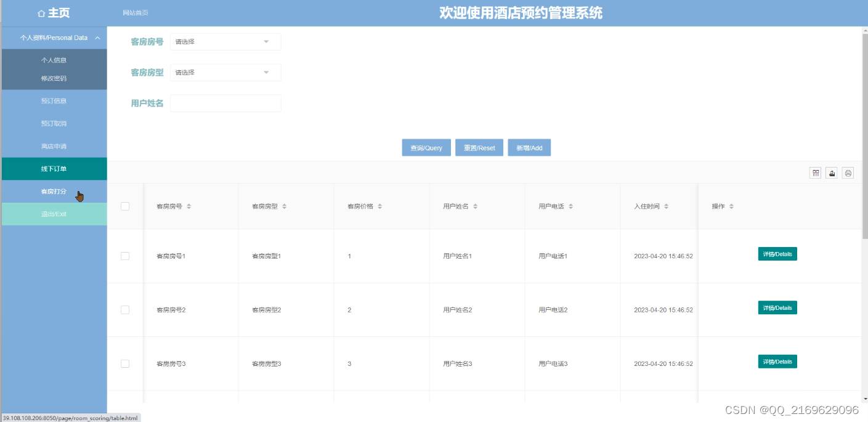This screenshot has height=422, width=868.
Task: Open 详情/Details for 客房房号1
Action: [777, 254]
